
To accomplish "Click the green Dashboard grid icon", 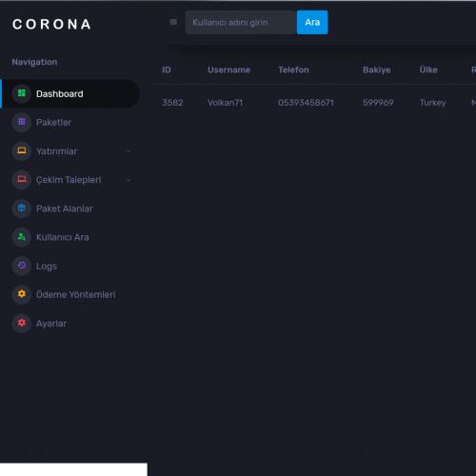I will [x=22, y=93].
